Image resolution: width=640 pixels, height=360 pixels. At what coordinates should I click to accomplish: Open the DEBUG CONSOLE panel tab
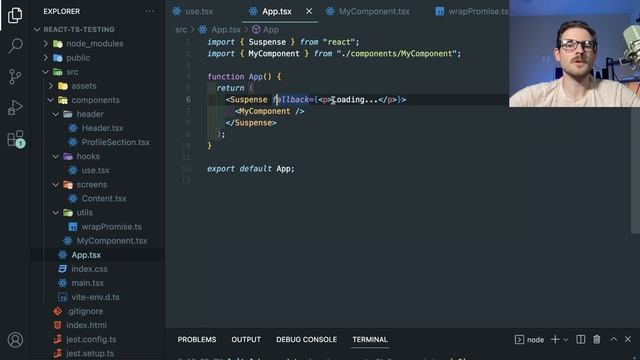tap(307, 340)
